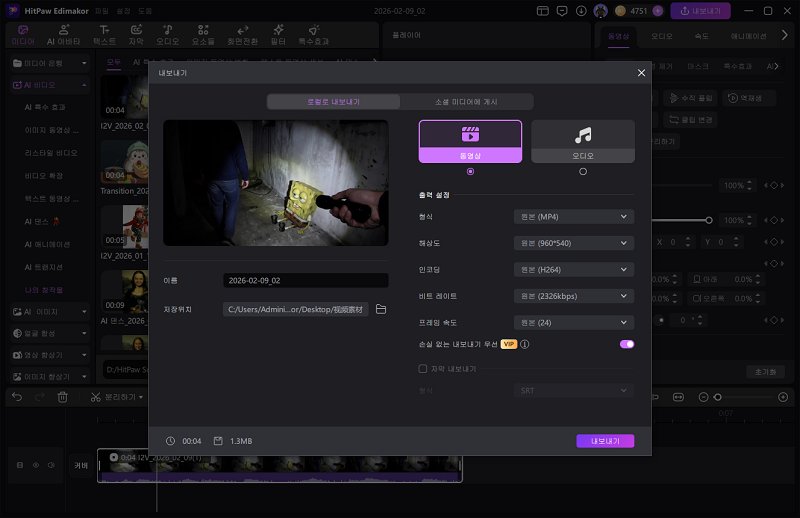Choose the radio button under 오디오
The width and height of the screenshot is (800, 518).
point(583,171)
